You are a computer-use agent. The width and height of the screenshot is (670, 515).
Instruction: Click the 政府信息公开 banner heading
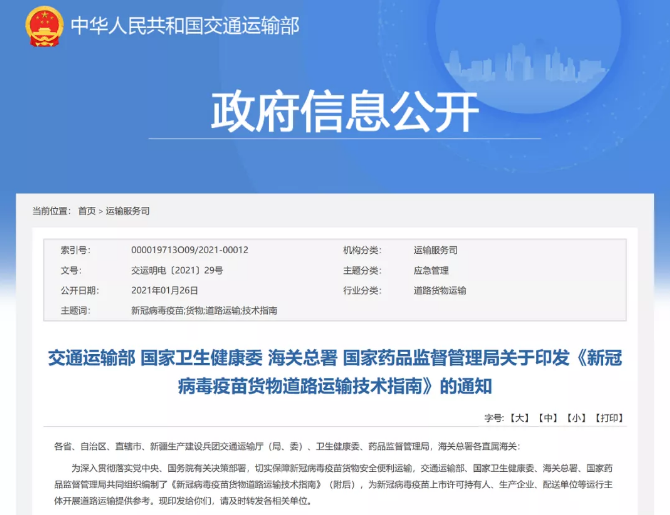345,111
